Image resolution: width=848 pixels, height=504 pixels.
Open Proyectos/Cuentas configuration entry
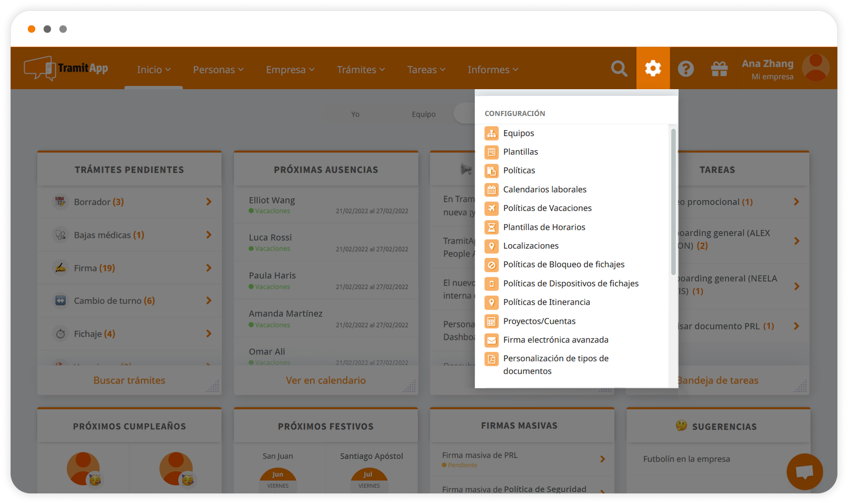click(539, 321)
